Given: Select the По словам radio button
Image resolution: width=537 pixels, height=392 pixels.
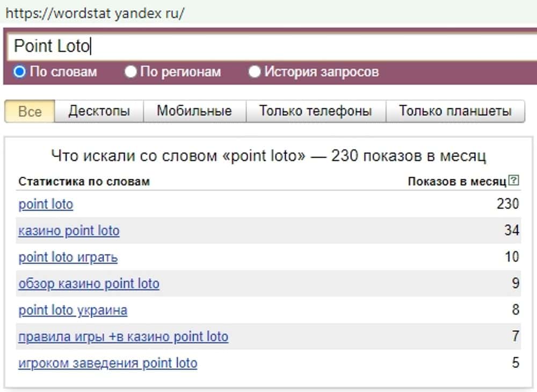Looking at the screenshot, I should click(20, 72).
